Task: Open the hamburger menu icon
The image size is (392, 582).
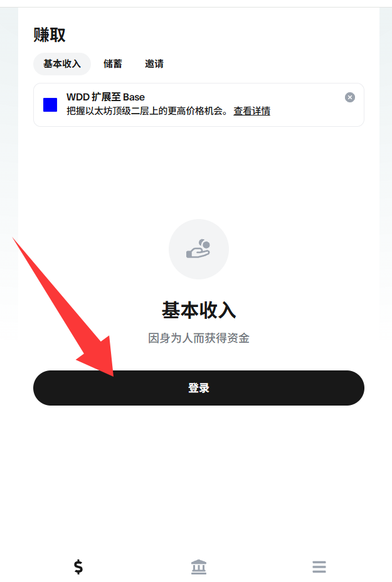Action: [319, 567]
